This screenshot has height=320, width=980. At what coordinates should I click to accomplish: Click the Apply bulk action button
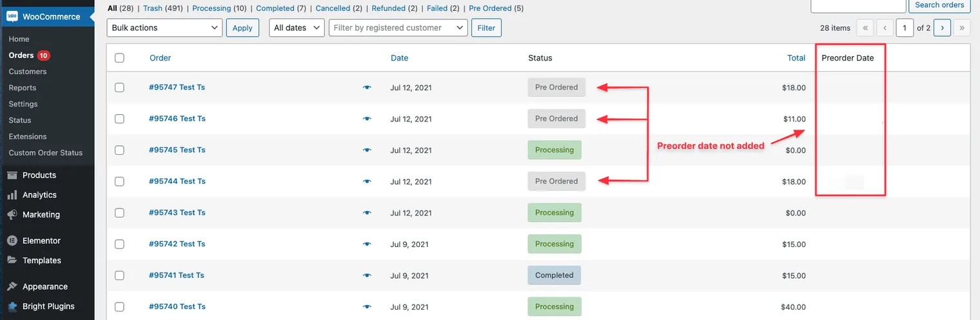[x=242, y=28]
